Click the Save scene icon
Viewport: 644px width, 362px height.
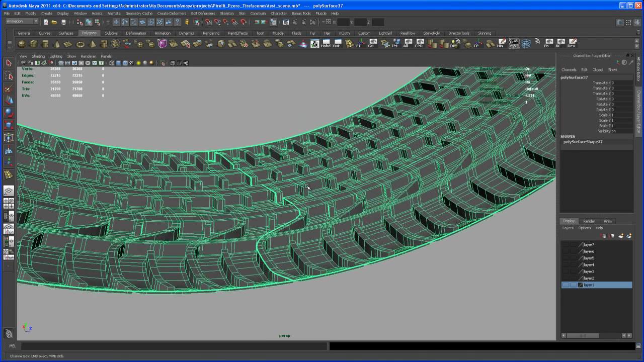point(63,22)
